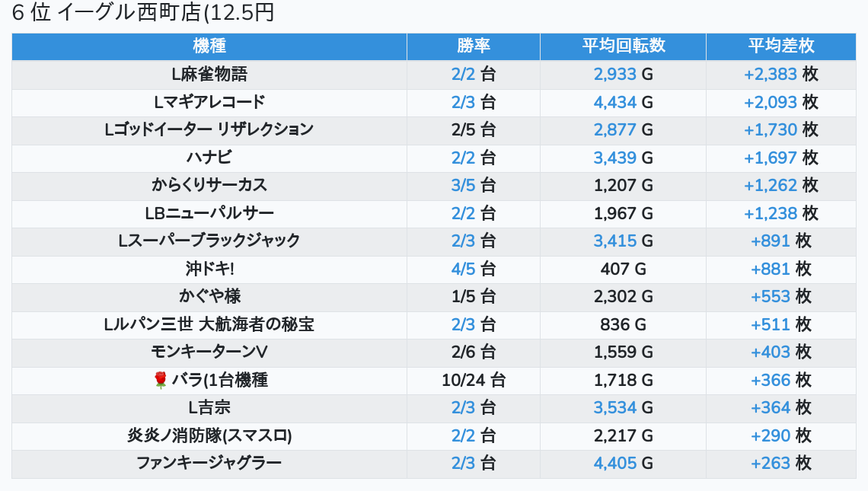Select the モンキーターンV row
This screenshot has width=868, height=491.
tap(434, 352)
